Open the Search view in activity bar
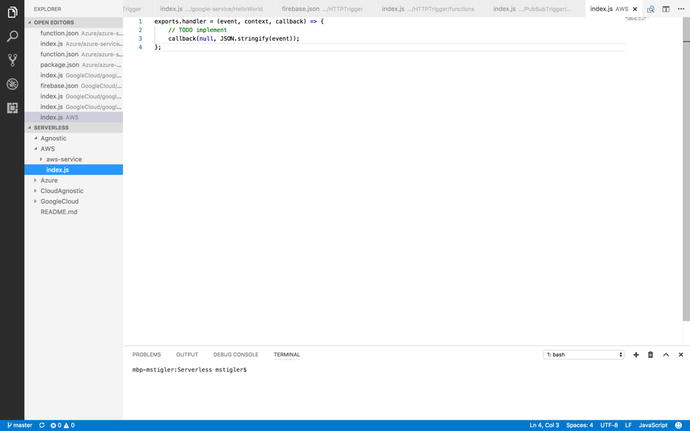Viewport: 690px width, 431px height. pyautogui.click(x=12, y=36)
